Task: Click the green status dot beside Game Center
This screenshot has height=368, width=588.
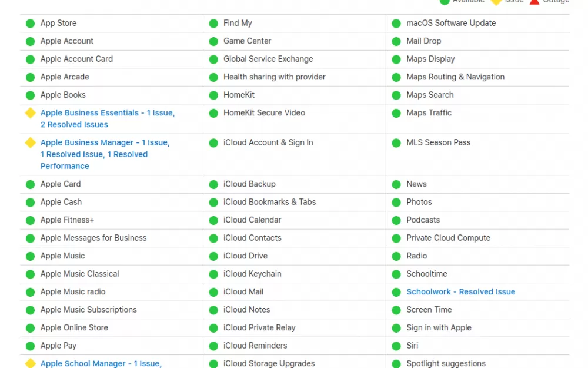Action: tap(213, 41)
